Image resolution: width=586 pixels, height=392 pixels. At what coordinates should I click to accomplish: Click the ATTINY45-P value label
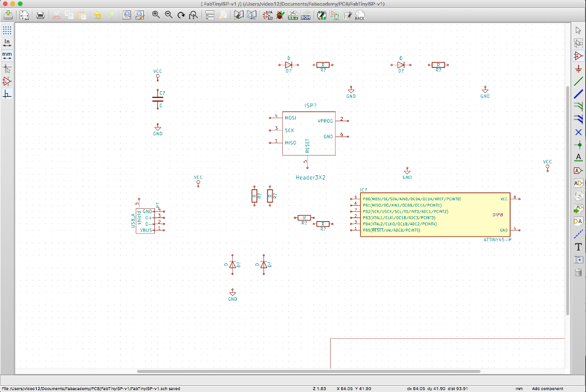[x=497, y=239]
